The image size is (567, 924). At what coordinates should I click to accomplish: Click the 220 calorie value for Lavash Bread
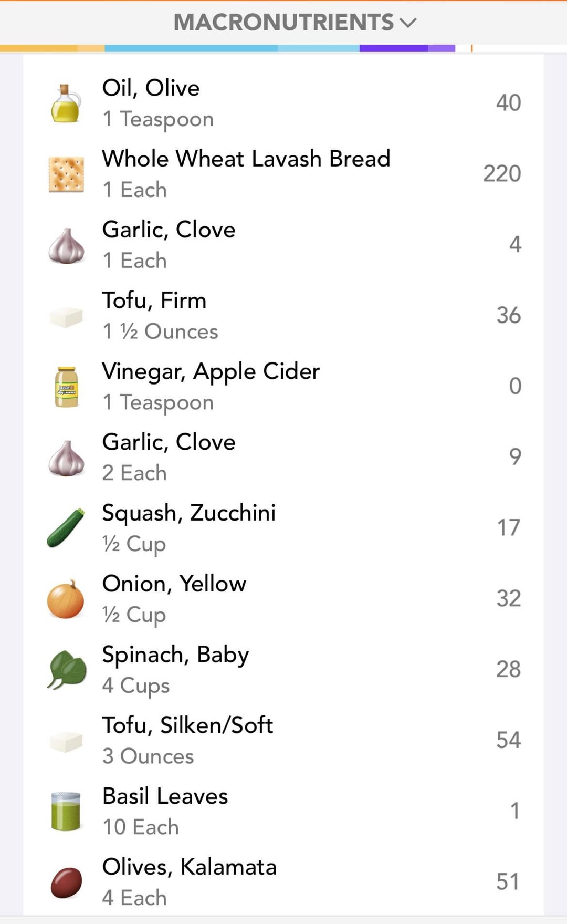point(502,174)
